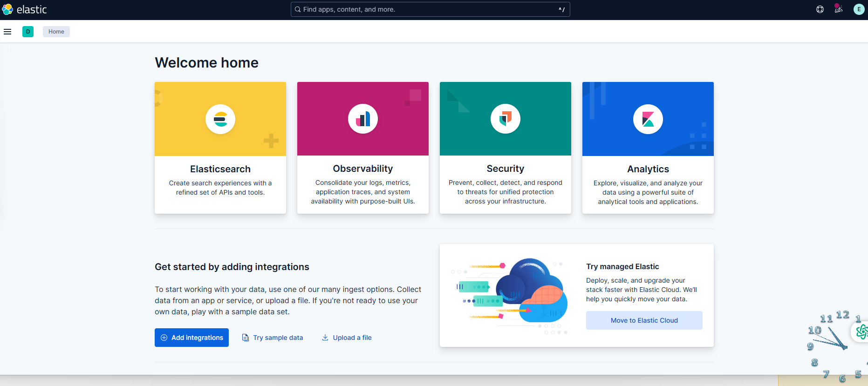The width and height of the screenshot is (868, 386).
Task: Open the newsfeed notifications icon
Action: click(839, 9)
